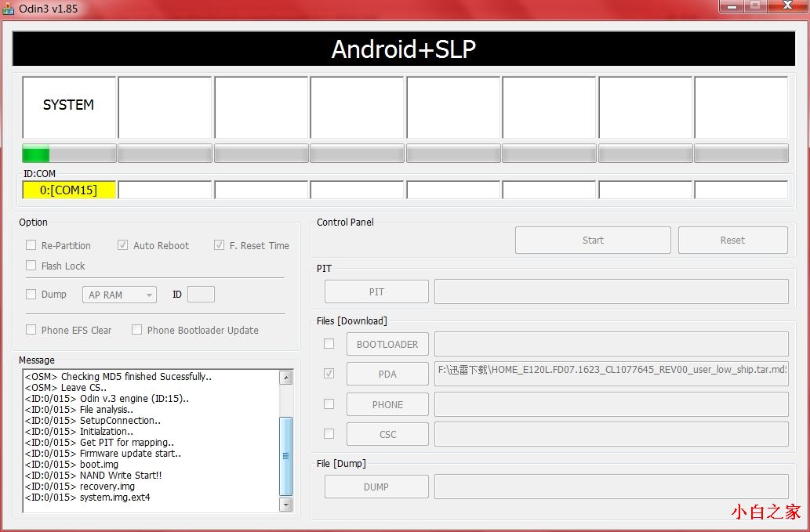Check the Dump checkbox
The height and width of the screenshot is (532, 810).
tap(31, 294)
